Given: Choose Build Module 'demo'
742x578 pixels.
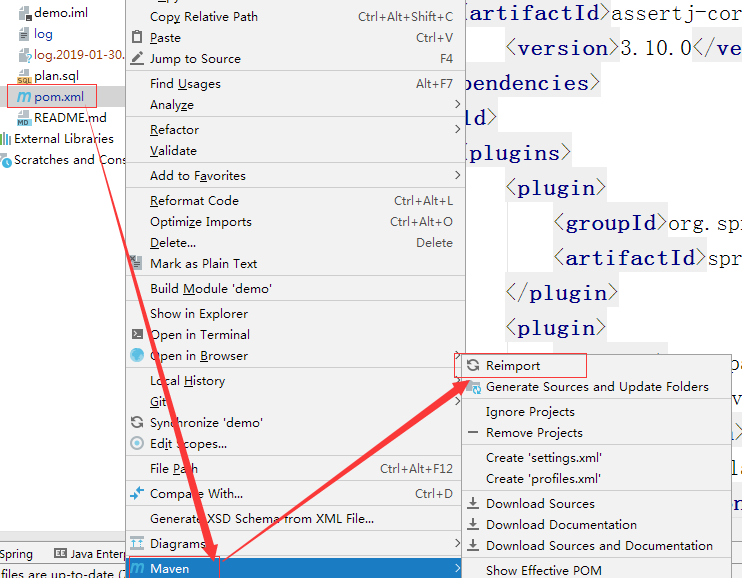Looking at the screenshot, I should point(295,288).
